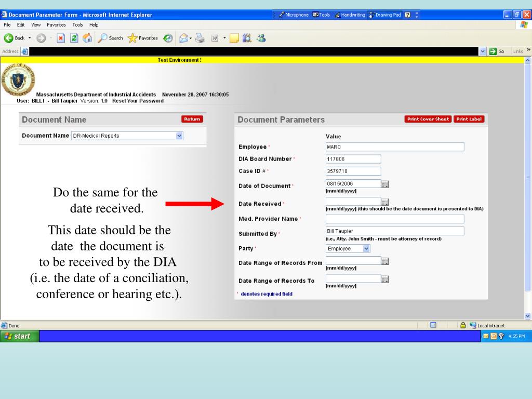The width and height of the screenshot is (532, 399).
Task: Click the taskbar clock showing 4:55 PM
Action: (516, 336)
